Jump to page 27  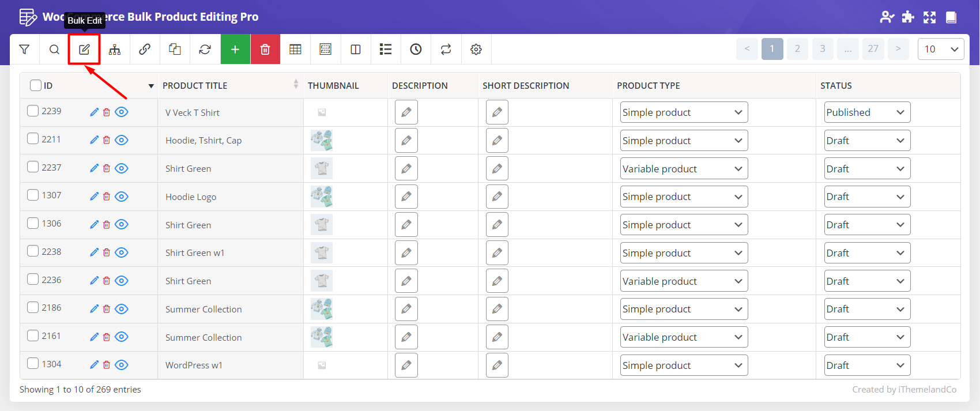click(x=873, y=49)
